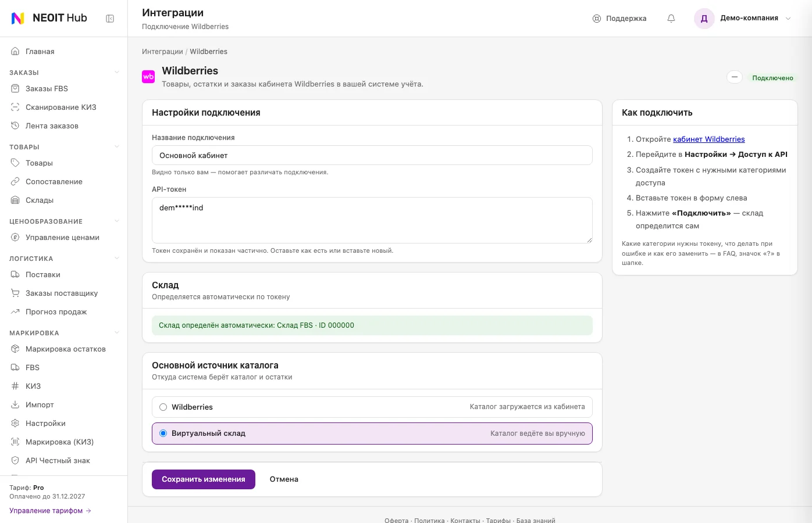Click the NEOIT Hub logo icon

18,18
